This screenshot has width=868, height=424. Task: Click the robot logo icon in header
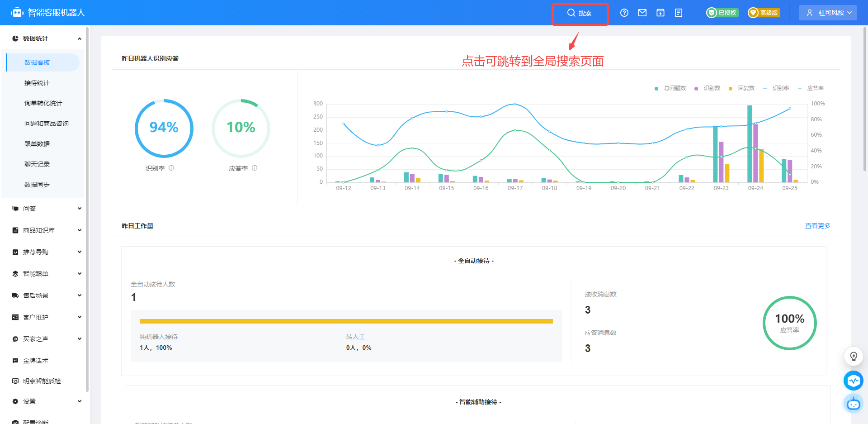pos(17,13)
